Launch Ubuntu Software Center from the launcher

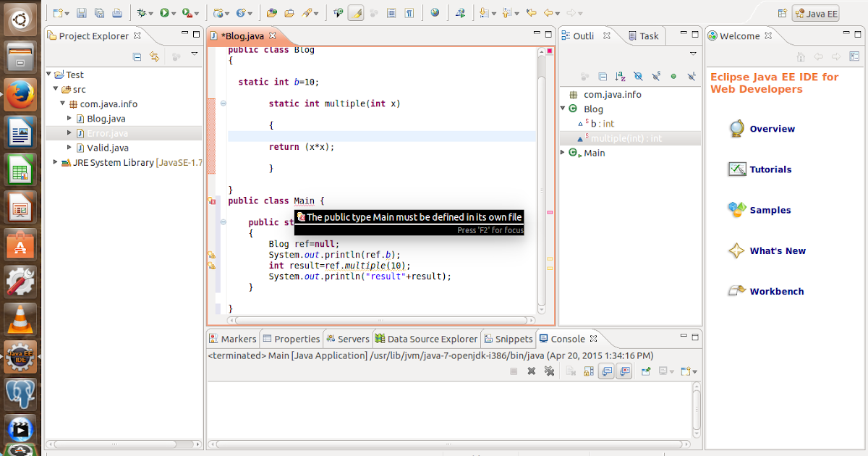point(20,244)
